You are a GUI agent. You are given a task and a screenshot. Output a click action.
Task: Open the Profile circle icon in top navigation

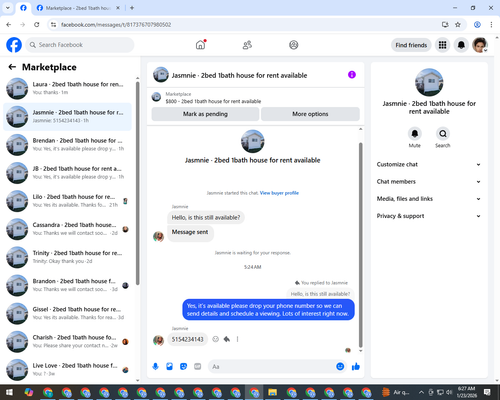coord(294,45)
